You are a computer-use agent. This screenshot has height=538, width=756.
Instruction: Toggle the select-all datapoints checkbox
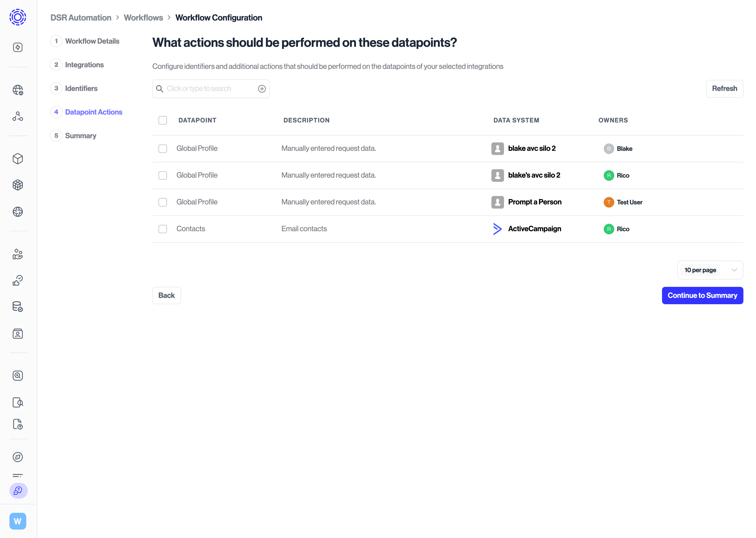(x=162, y=120)
